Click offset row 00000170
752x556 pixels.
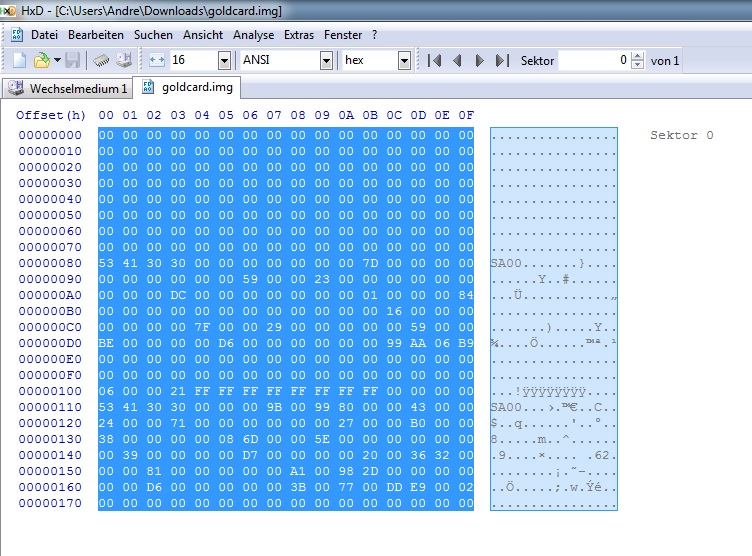pyautogui.click(x=50, y=503)
